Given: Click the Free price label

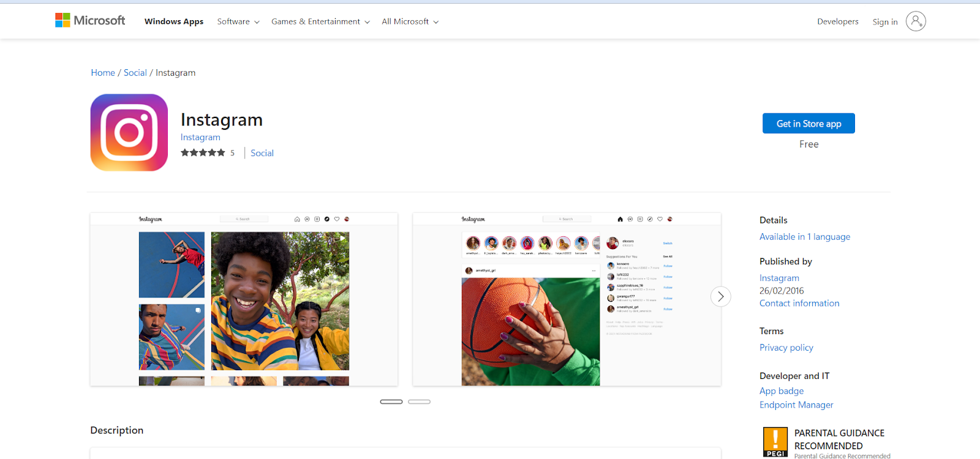Looking at the screenshot, I should point(809,144).
